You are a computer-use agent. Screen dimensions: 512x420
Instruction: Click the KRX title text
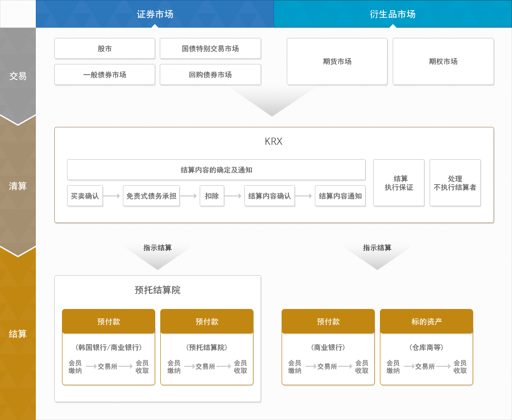click(x=273, y=141)
